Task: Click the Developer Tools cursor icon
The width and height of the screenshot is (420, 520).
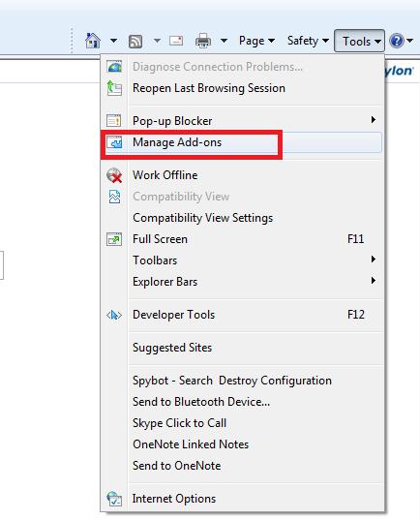Action: click(x=114, y=315)
